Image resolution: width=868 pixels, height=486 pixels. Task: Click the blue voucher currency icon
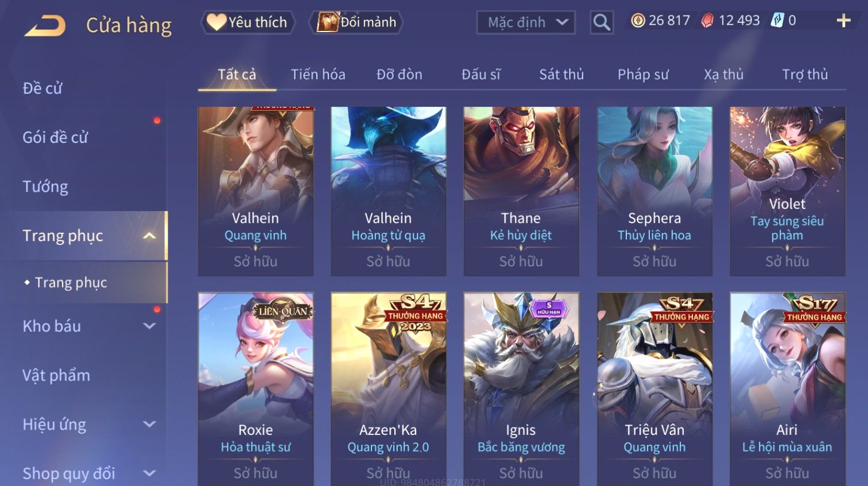777,21
